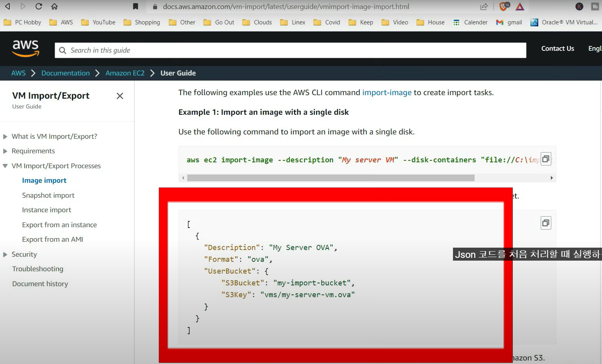
Task: Click the code block horizontal scrollbar thumb
Action: tap(331, 178)
